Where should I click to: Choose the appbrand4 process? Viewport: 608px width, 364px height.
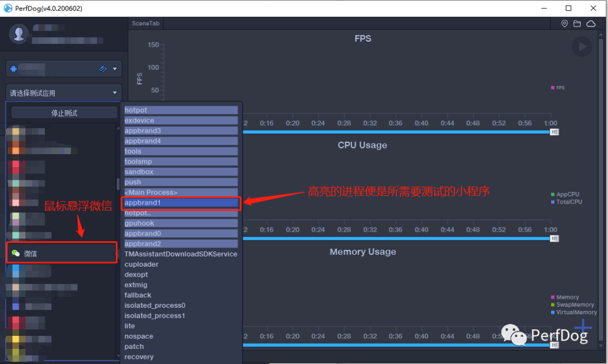181,141
